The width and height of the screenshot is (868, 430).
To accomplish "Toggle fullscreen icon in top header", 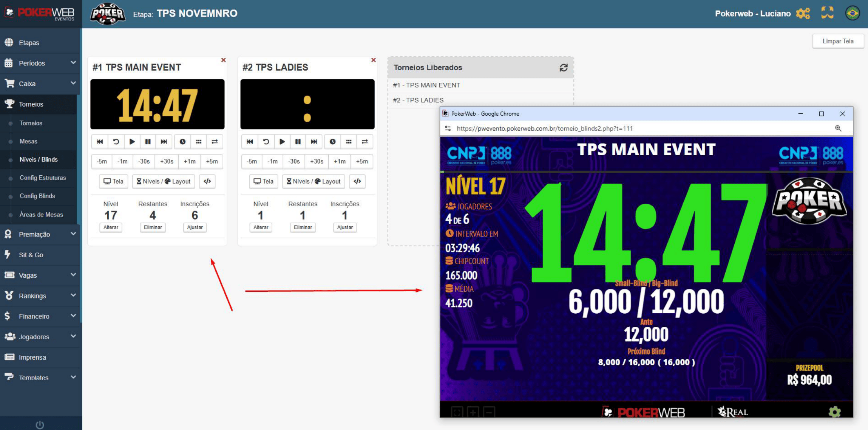I will coord(827,13).
